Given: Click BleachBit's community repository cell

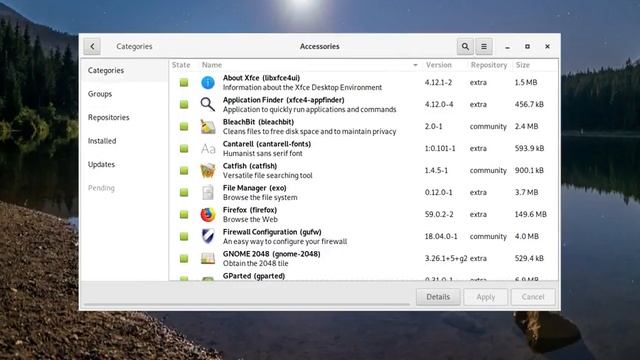Looking at the screenshot, I should pyautogui.click(x=488, y=127).
